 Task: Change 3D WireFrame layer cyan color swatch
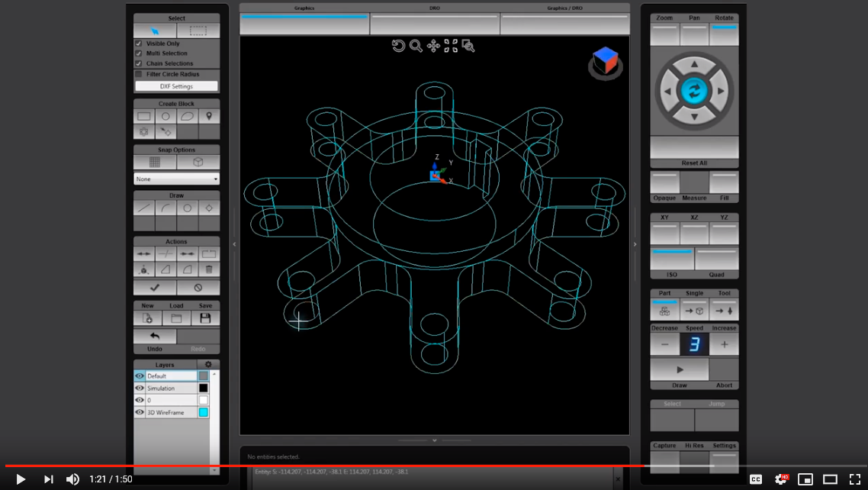point(203,412)
